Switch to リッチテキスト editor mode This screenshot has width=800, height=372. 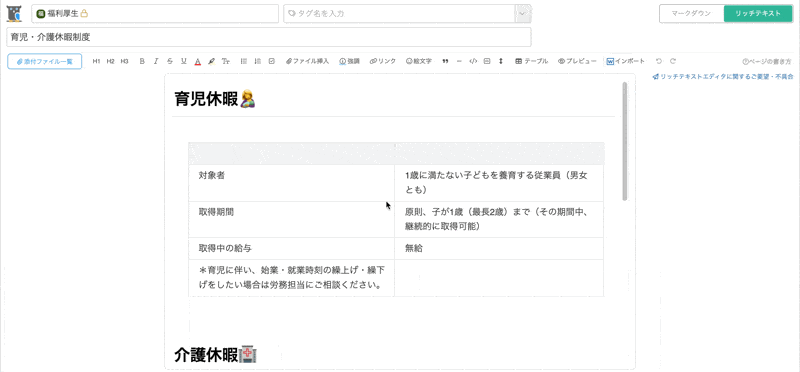(x=758, y=14)
